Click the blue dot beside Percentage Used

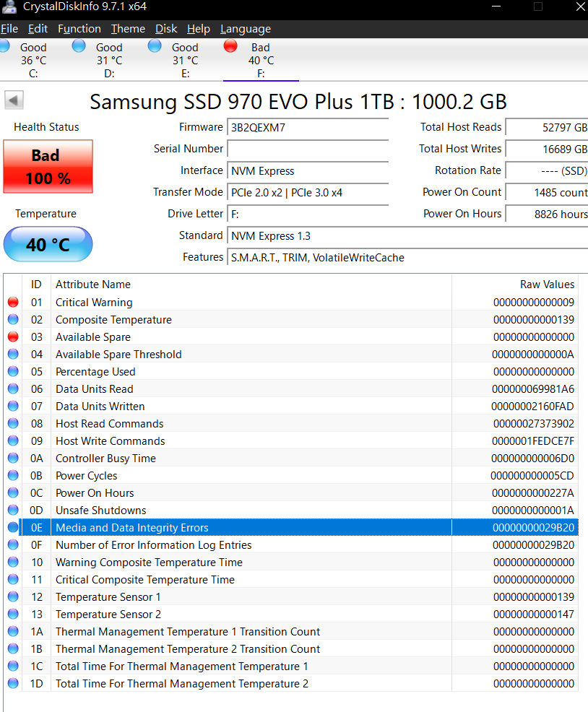pyautogui.click(x=13, y=371)
